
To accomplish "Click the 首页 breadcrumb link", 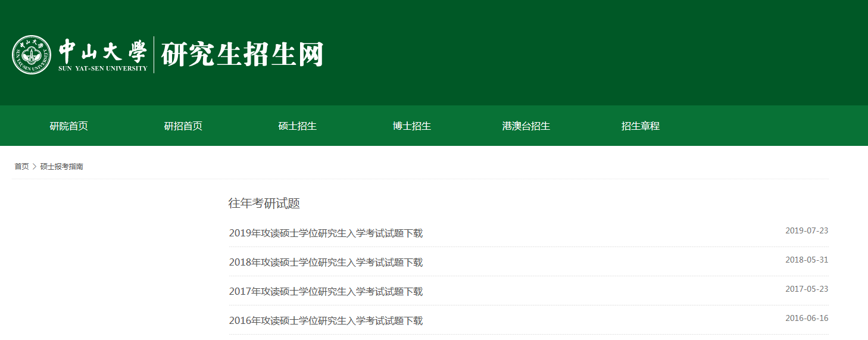I will click(x=21, y=167).
